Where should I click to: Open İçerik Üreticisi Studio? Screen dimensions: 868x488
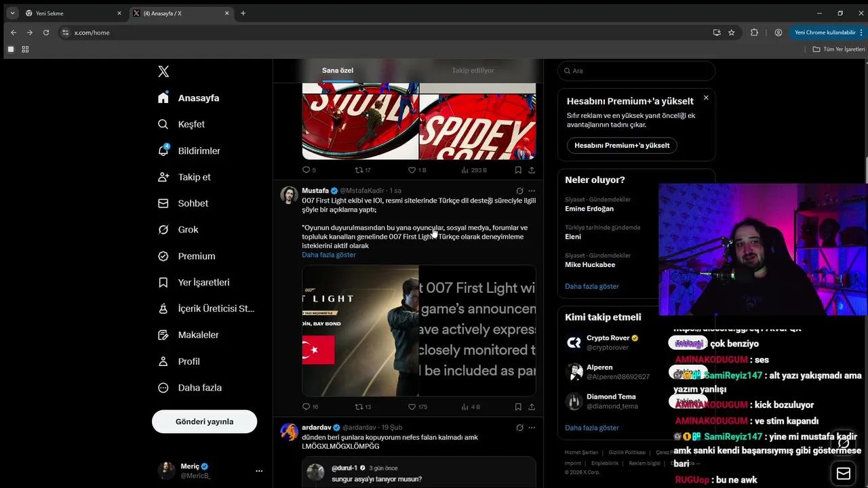pyautogui.click(x=206, y=308)
